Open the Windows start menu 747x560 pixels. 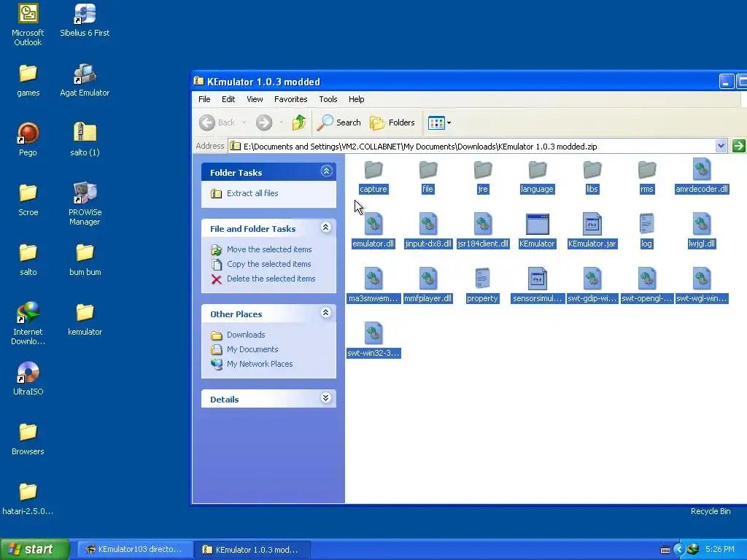coord(35,549)
